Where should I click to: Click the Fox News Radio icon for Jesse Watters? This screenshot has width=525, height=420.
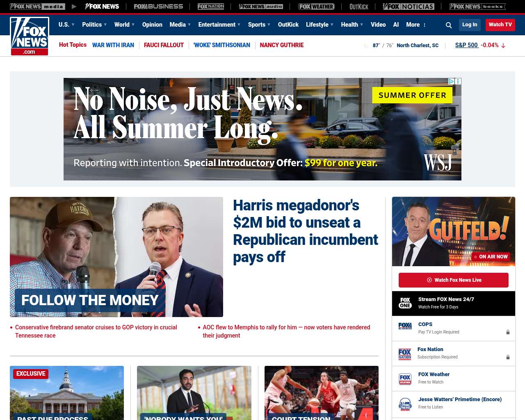[x=405, y=404]
